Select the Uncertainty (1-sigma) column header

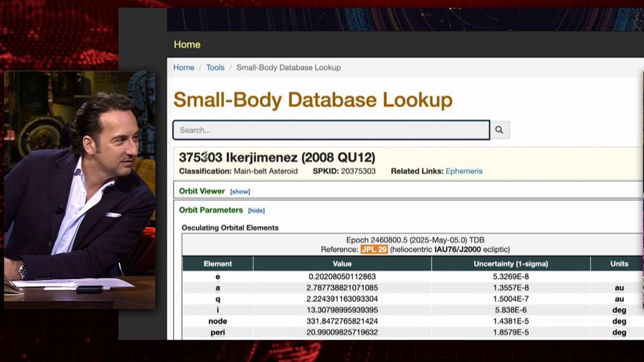tap(511, 264)
